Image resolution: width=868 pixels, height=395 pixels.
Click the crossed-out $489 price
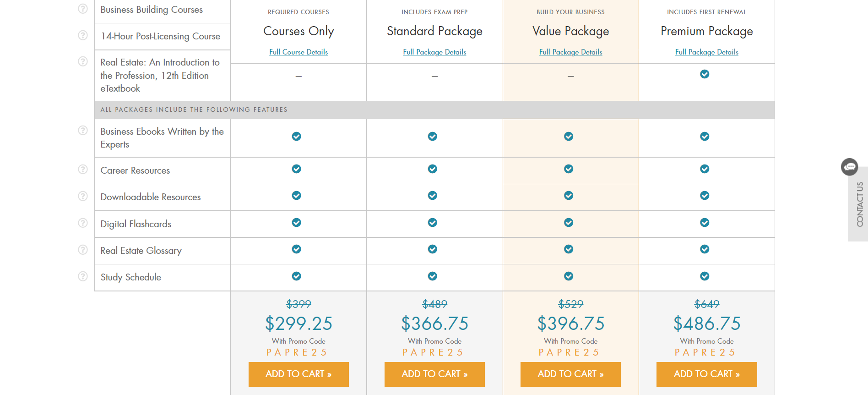pos(434,304)
